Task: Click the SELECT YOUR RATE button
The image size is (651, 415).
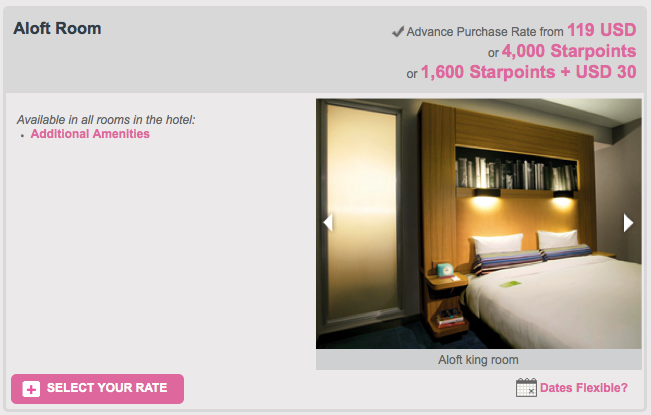Action: pos(98,389)
